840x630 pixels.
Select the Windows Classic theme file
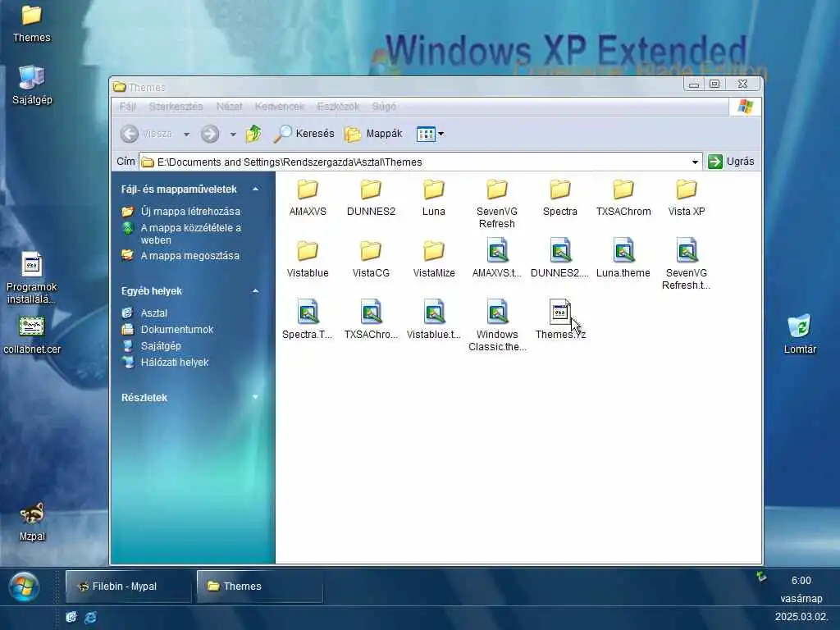tap(496, 326)
